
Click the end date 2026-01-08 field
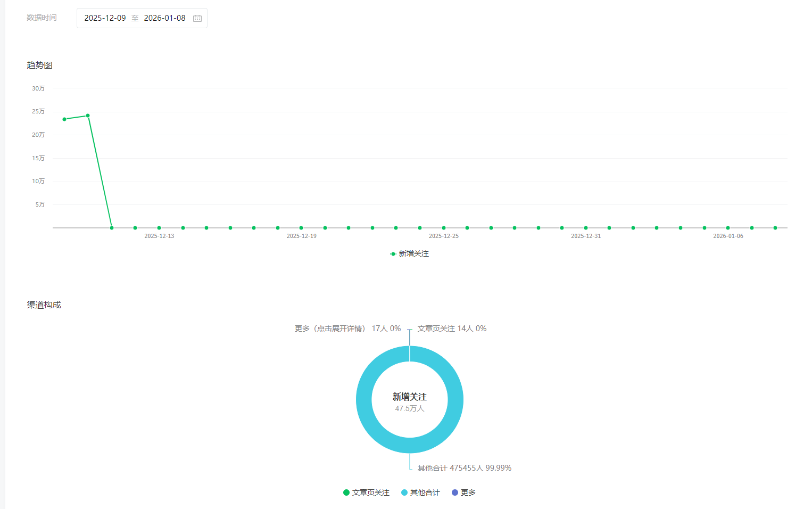click(164, 18)
